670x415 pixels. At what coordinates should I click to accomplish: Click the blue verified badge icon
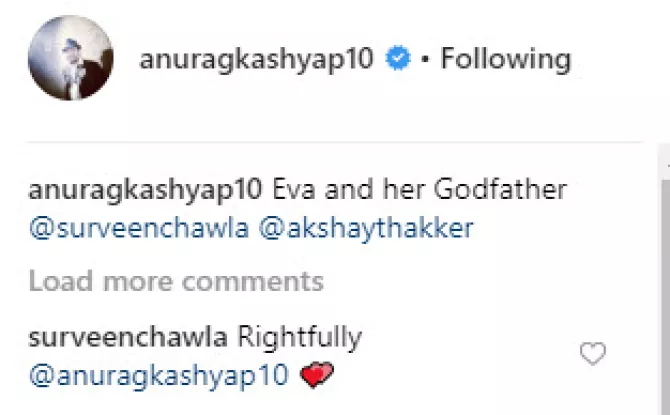click(x=398, y=59)
